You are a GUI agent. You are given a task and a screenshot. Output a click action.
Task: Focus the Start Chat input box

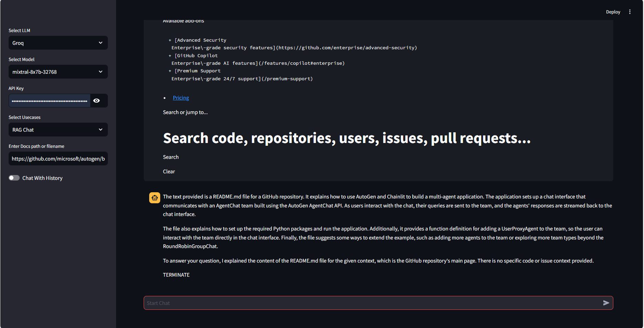[x=372, y=303]
